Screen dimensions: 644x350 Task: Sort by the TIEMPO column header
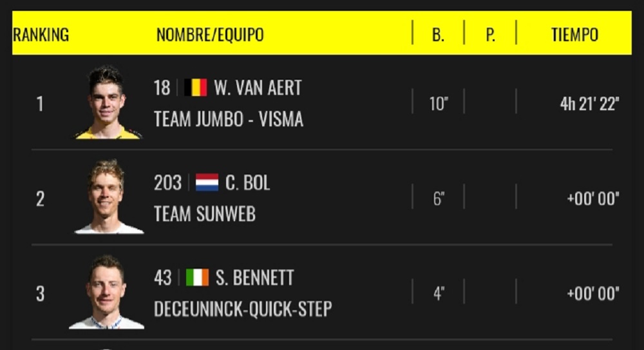click(574, 35)
